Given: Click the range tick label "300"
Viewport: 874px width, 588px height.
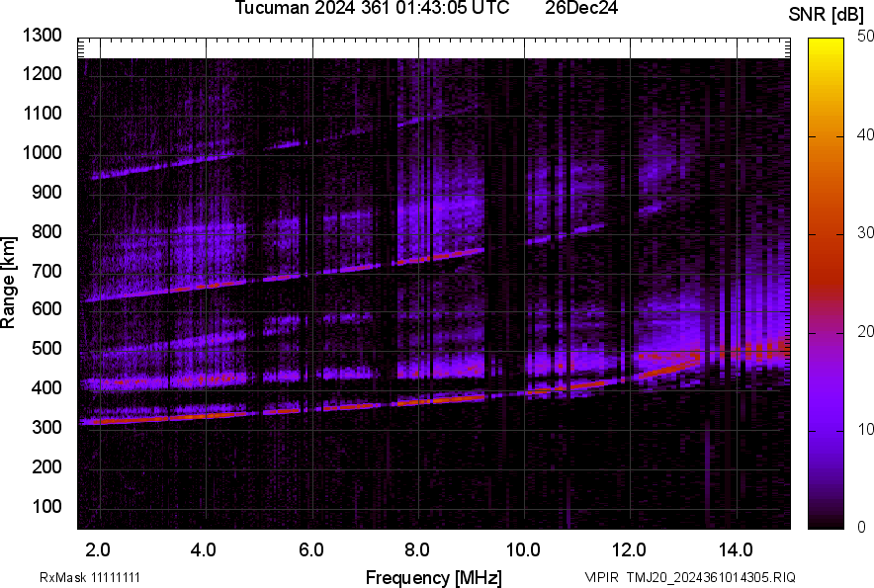Looking at the screenshot, I should click(x=46, y=427).
